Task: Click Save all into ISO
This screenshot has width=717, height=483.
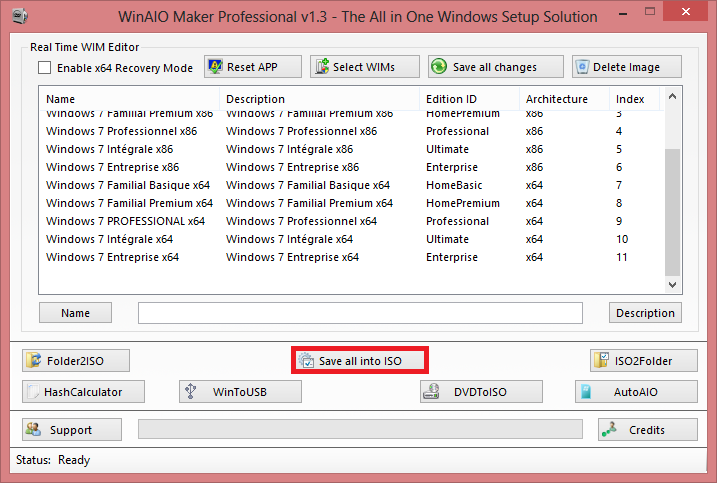Action: (x=359, y=360)
